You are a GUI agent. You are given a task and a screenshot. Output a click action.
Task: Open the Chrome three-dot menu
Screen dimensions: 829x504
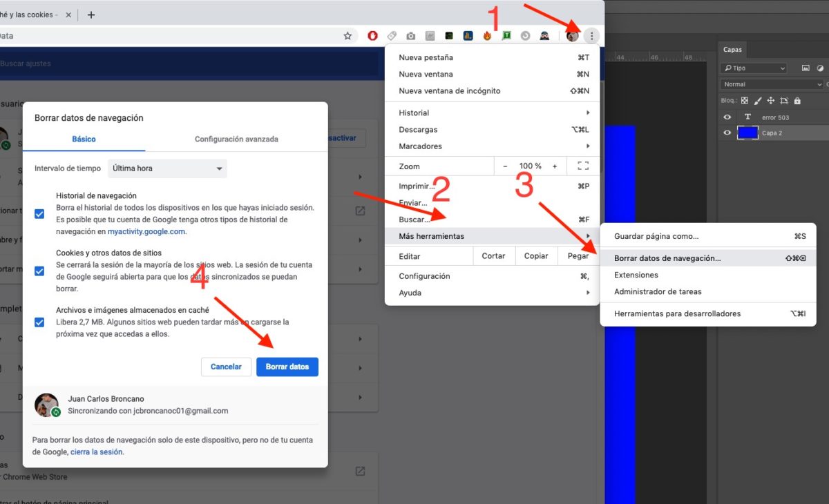(591, 36)
